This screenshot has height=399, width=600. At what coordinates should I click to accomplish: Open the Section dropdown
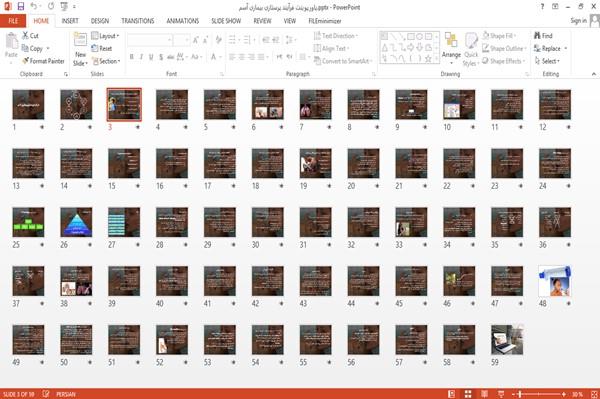pos(106,61)
